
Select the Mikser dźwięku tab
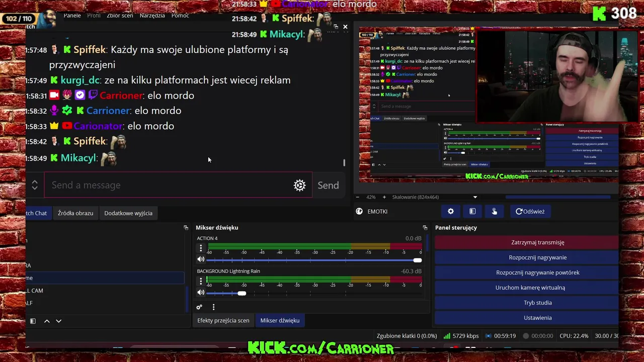pyautogui.click(x=280, y=321)
